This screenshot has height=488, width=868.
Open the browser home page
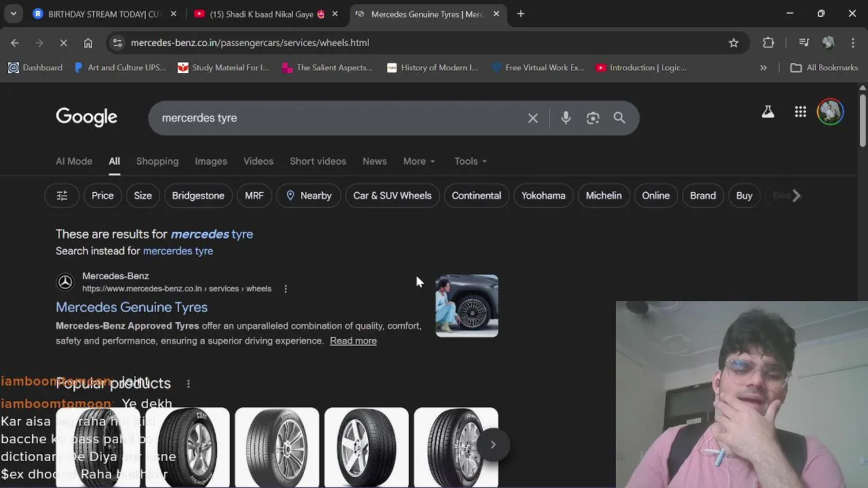88,43
